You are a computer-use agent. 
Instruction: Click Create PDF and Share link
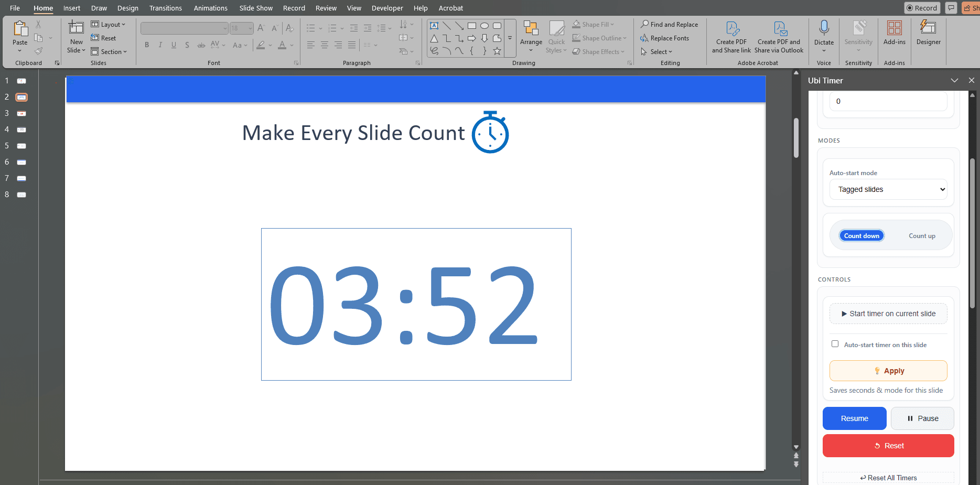point(731,37)
